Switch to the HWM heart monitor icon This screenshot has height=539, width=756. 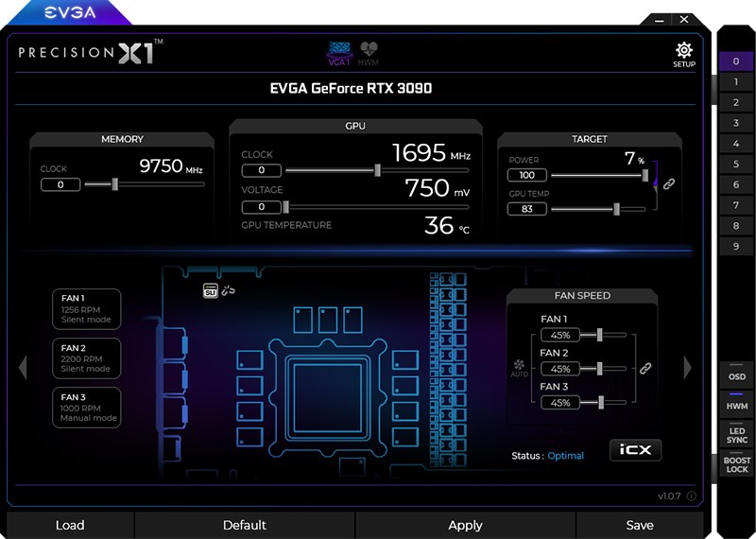click(369, 54)
